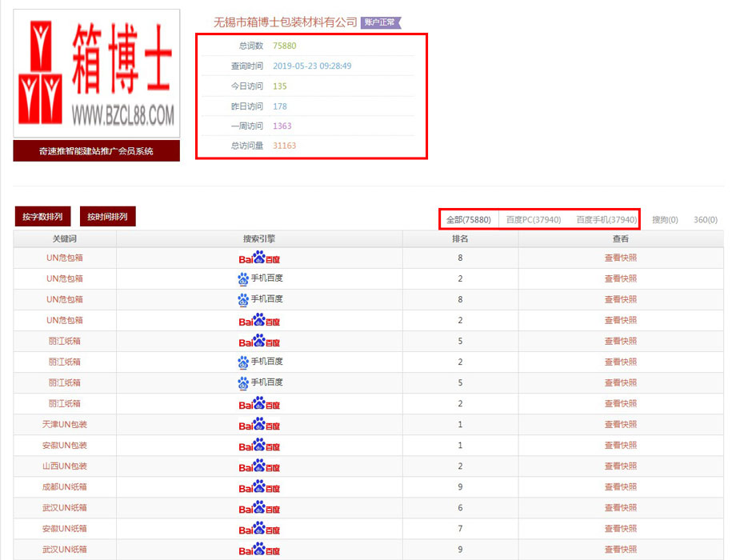Click Baidu logo in 安徽UN包装 row
This screenshot has width=736, height=560.
click(259, 445)
